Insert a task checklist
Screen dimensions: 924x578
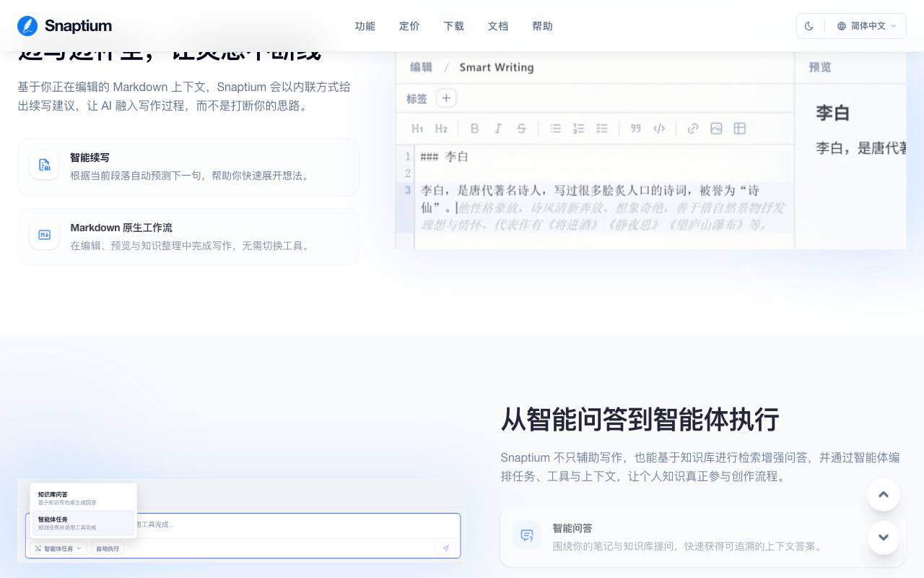pos(602,129)
